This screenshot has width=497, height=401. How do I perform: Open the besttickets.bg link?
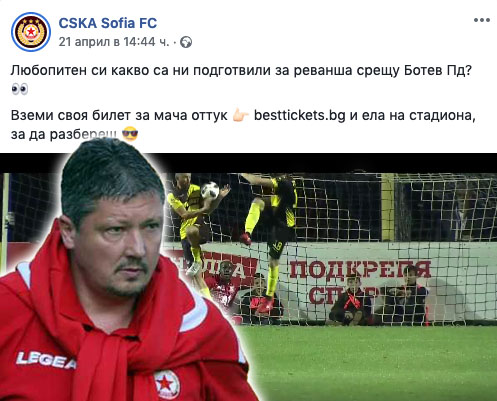pyautogui.click(x=299, y=115)
